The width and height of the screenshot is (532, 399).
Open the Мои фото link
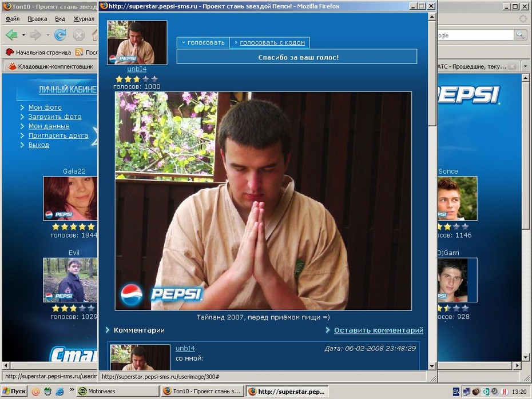[45, 107]
